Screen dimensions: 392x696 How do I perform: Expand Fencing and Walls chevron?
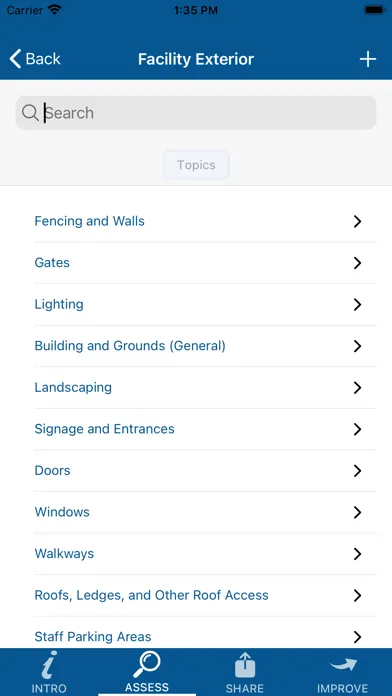coord(357,221)
